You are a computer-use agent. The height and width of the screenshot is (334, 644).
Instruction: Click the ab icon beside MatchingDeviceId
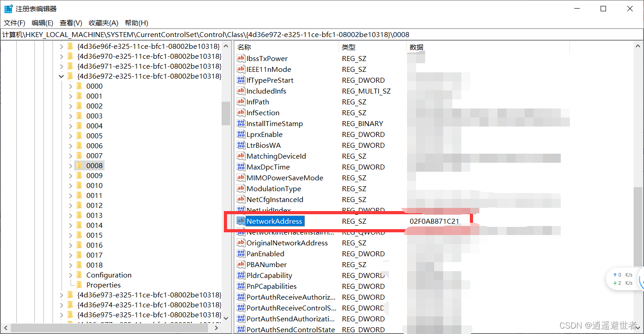[x=241, y=156]
